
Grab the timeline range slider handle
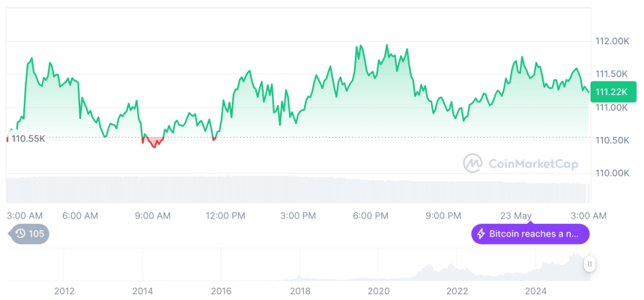click(590, 264)
